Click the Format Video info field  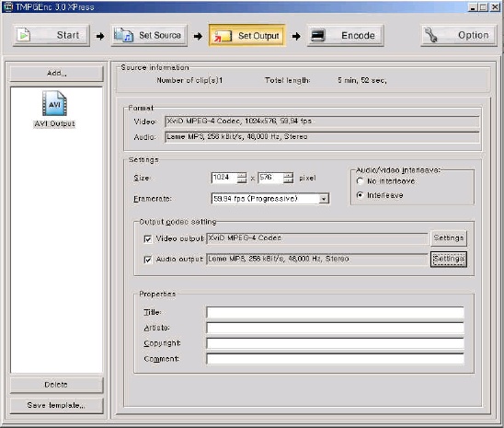(x=322, y=121)
